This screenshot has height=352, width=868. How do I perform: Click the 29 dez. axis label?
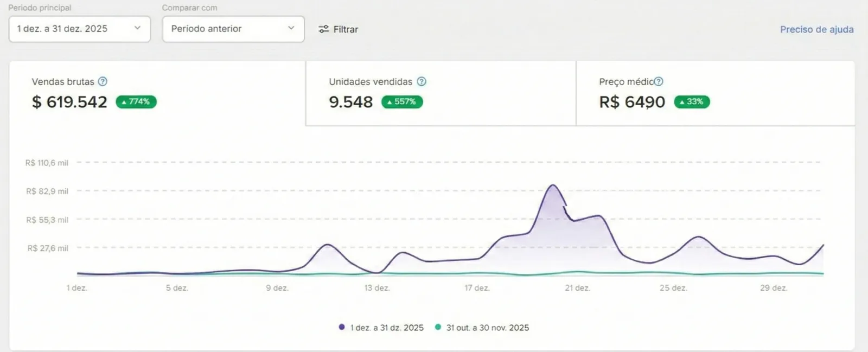click(774, 288)
